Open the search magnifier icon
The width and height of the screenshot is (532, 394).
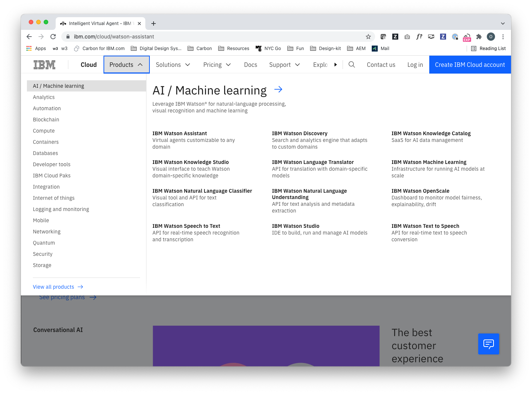(x=352, y=65)
